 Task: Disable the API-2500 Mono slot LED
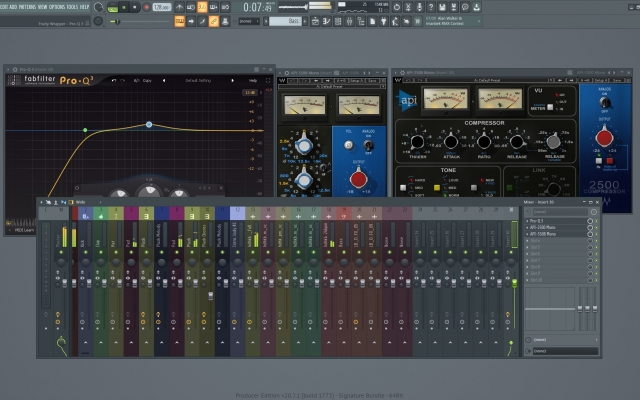596,227
